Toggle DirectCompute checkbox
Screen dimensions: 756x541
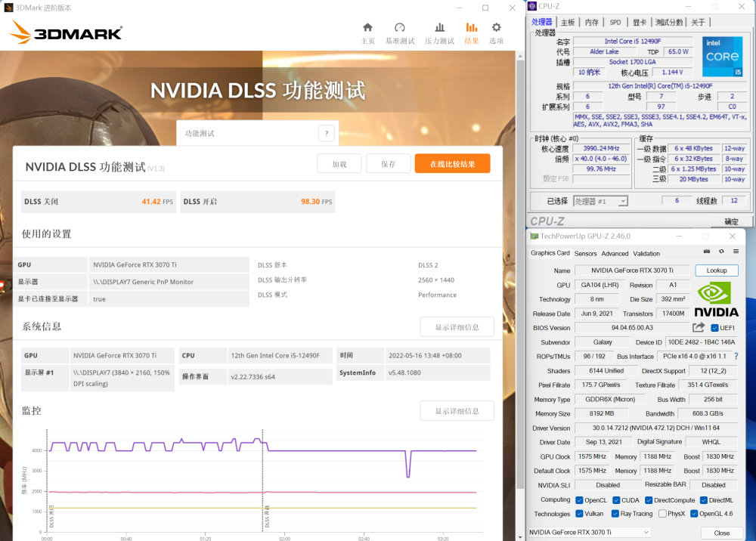[649, 500]
